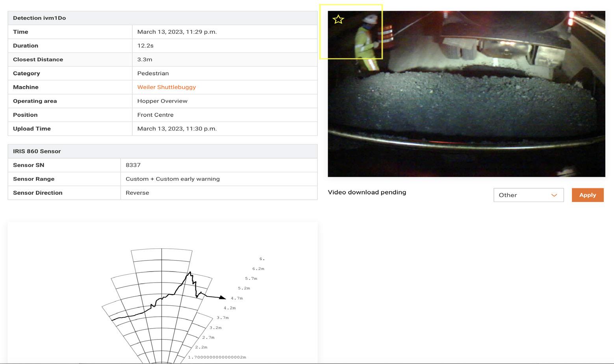Select the Detection ivm1Do header

[39, 18]
